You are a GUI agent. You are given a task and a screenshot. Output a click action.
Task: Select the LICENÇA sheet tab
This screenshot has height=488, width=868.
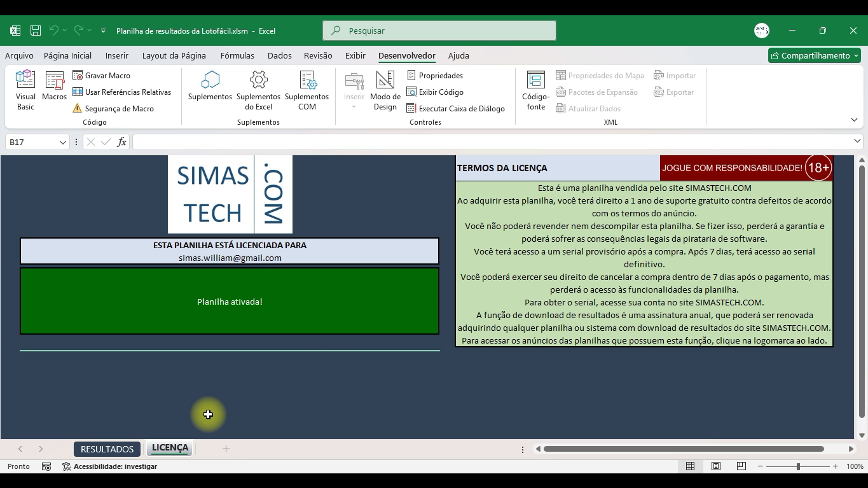tap(170, 448)
